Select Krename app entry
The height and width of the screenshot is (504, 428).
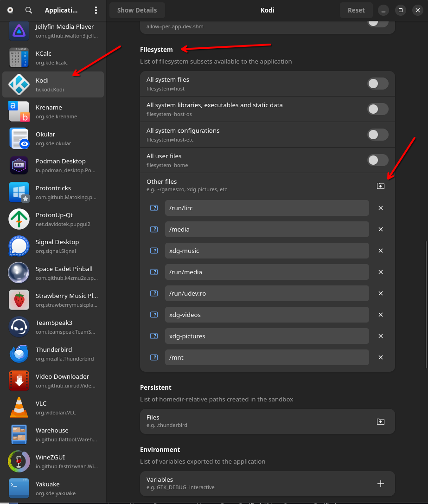(x=53, y=111)
